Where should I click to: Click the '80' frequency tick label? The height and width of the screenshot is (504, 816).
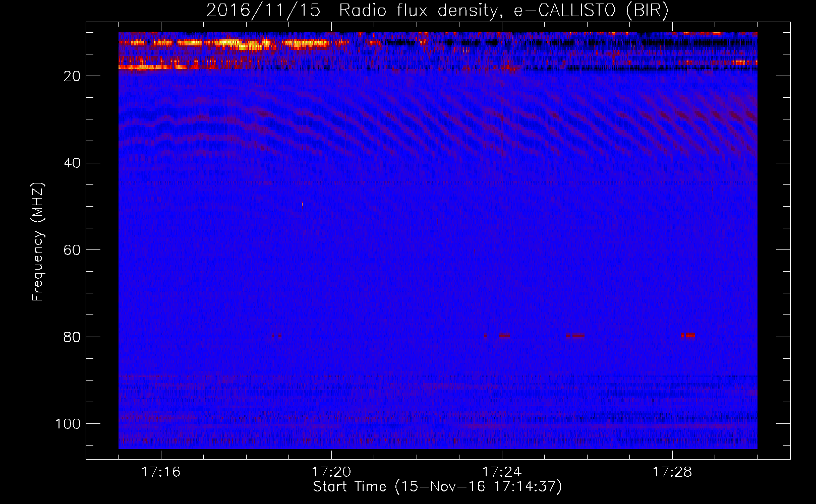[x=72, y=337]
